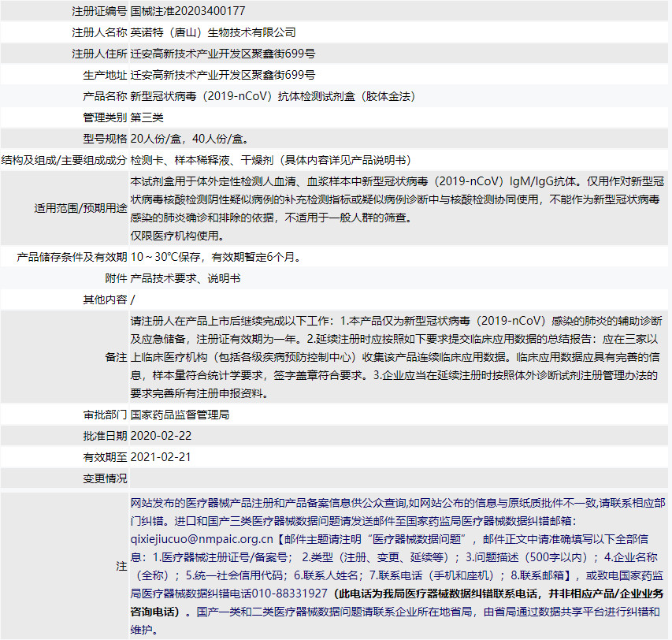Click the label "产品储存条件及有效期"
The image size is (672, 640).
[x=72, y=257]
